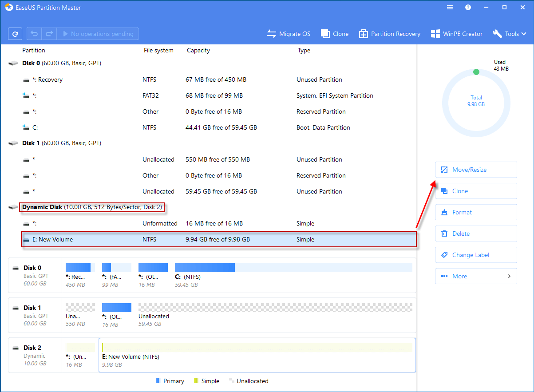Sort by the Partition column header
Image resolution: width=534 pixels, height=392 pixels.
34,50
